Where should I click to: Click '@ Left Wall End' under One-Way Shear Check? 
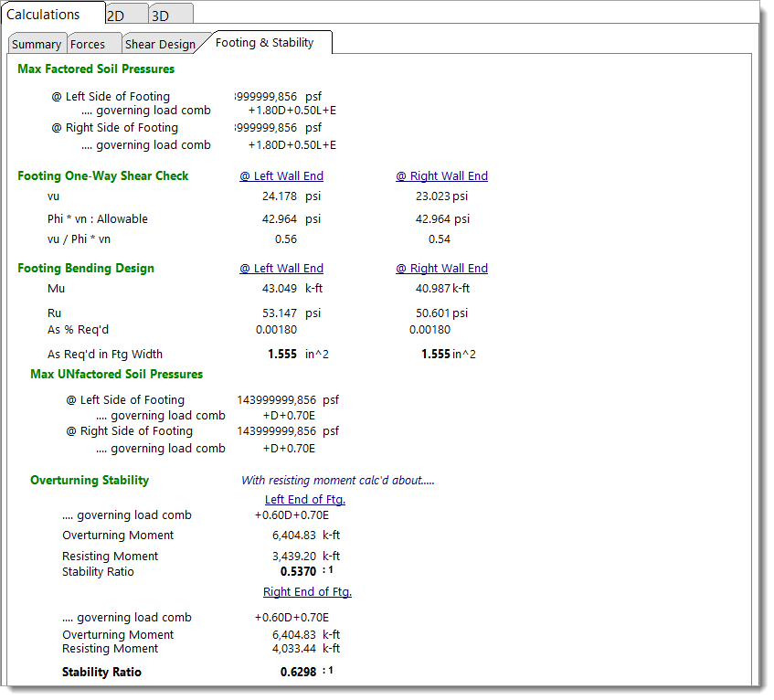click(x=281, y=176)
